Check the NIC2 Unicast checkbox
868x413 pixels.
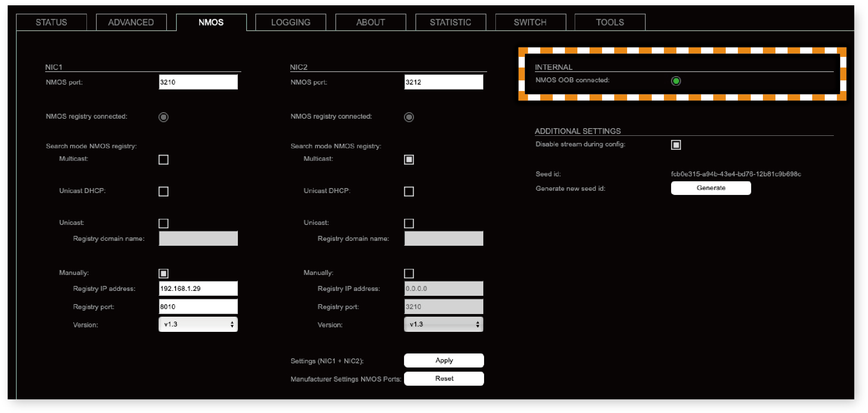point(409,223)
